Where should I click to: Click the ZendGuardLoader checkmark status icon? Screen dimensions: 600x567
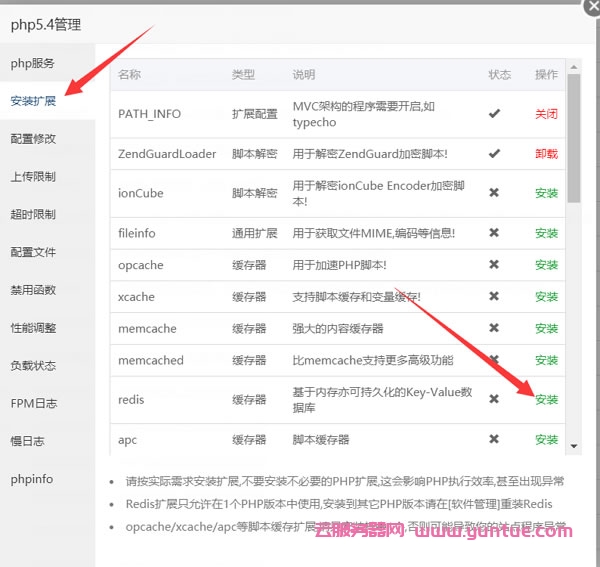click(x=494, y=154)
